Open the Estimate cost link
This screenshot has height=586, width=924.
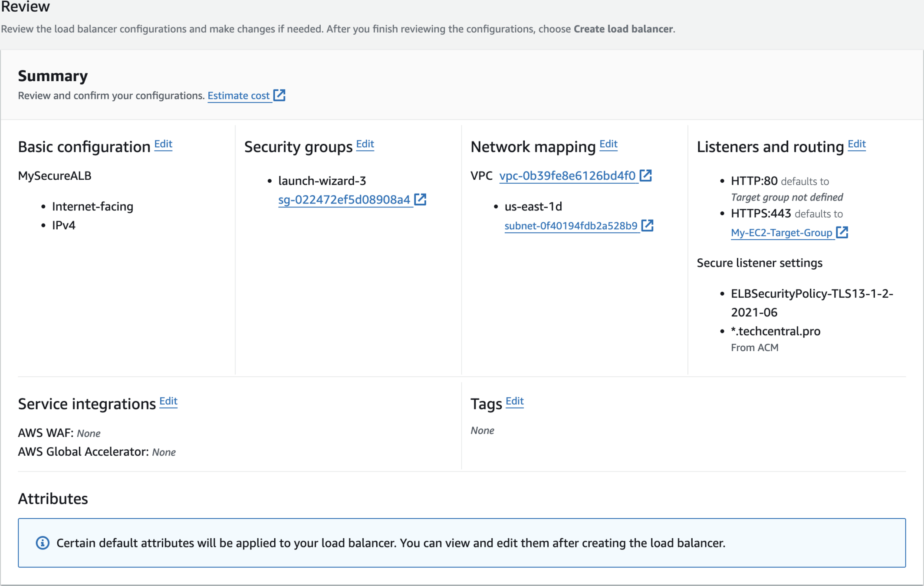238,95
